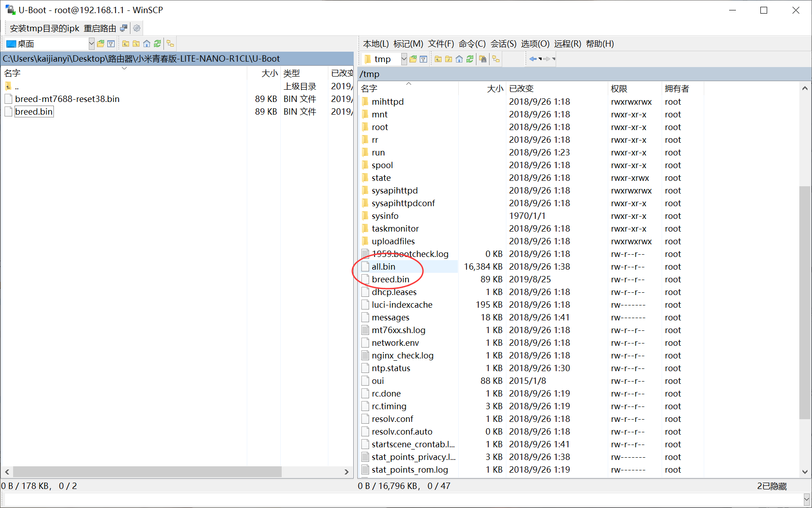Sort remote files by 已改变 column
Image resolution: width=812 pixels, height=508 pixels.
click(557, 88)
